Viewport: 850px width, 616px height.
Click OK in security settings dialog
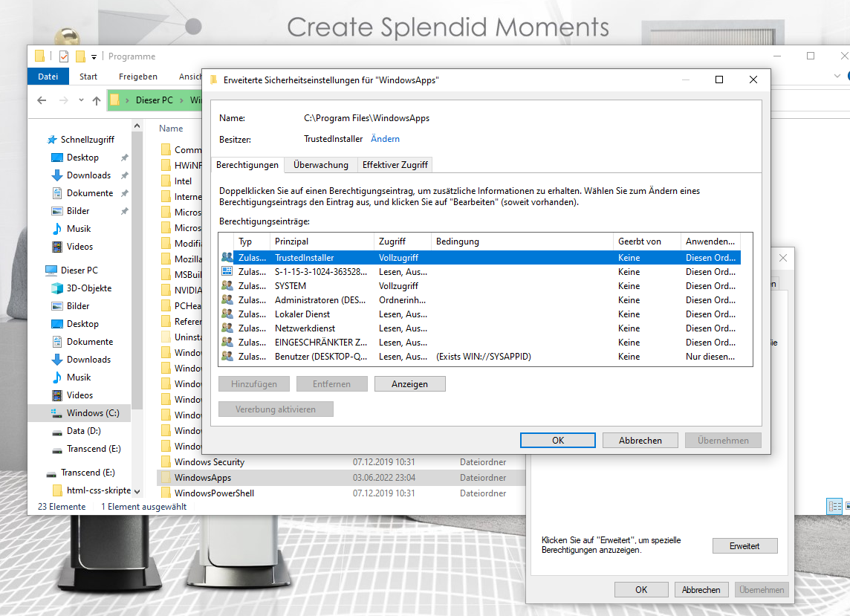coord(558,441)
